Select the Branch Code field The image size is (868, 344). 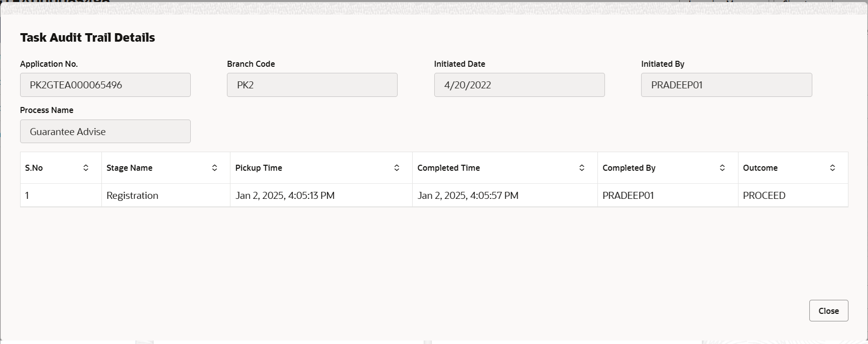pos(312,85)
